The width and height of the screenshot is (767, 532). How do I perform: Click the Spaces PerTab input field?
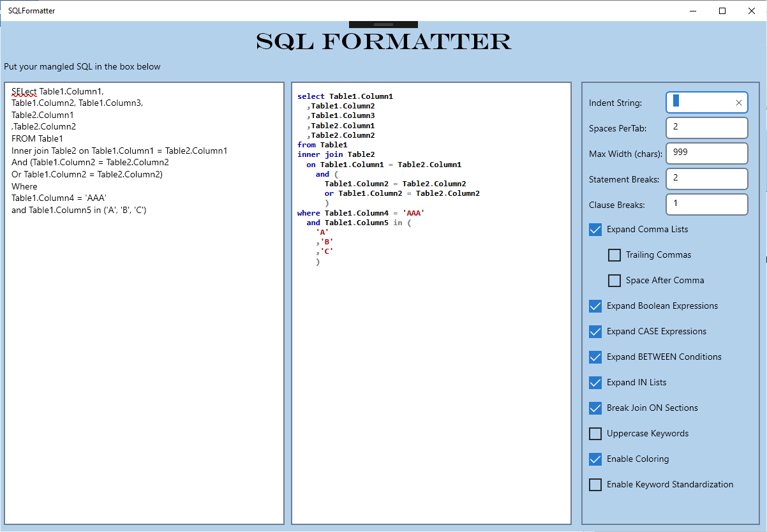(706, 128)
